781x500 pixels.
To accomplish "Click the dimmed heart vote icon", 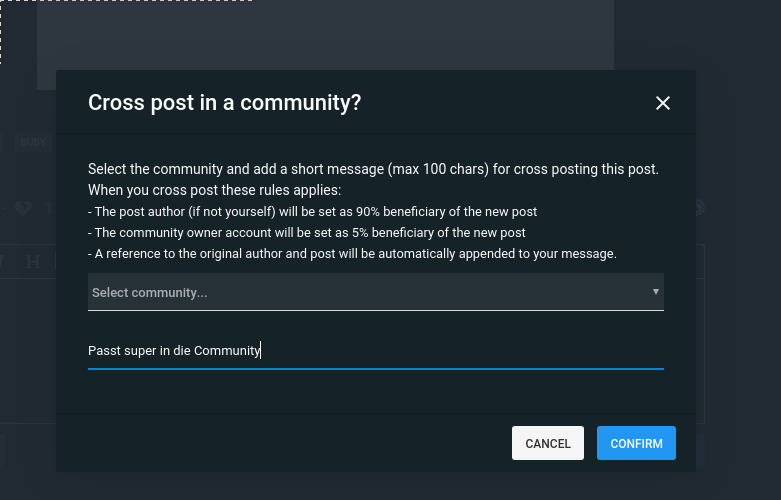I will click(x=23, y=208).
